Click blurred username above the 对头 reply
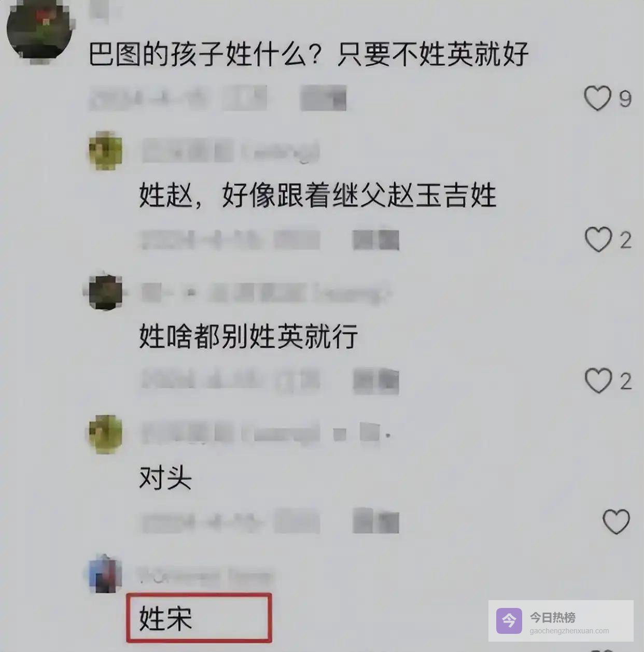The height and width of the screenshot is (652, 644). tap(265, 433)
